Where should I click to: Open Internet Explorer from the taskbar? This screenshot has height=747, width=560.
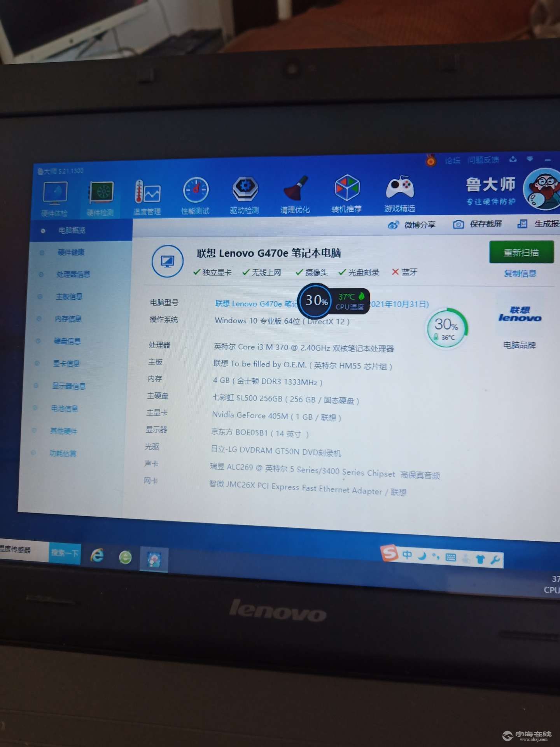point(97,555)
